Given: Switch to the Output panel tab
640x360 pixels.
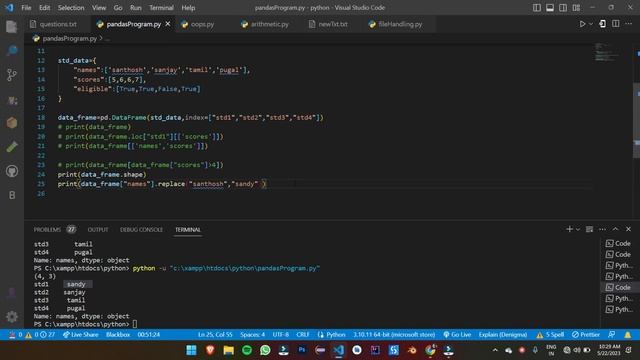Looking at the screenshot, I should click(98, 229).
